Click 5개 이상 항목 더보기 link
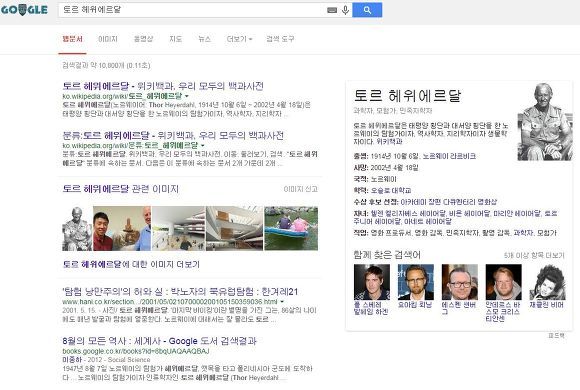 click(x=534, y=255)
